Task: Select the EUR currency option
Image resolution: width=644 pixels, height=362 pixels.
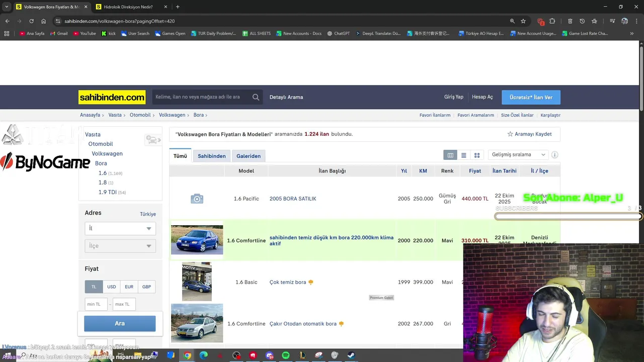Action: pos(129,287)
